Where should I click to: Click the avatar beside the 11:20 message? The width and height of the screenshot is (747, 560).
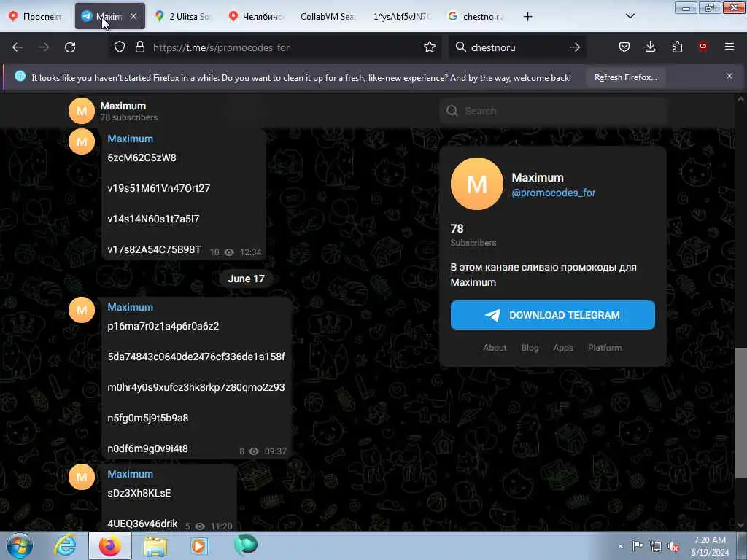point(82,477)
